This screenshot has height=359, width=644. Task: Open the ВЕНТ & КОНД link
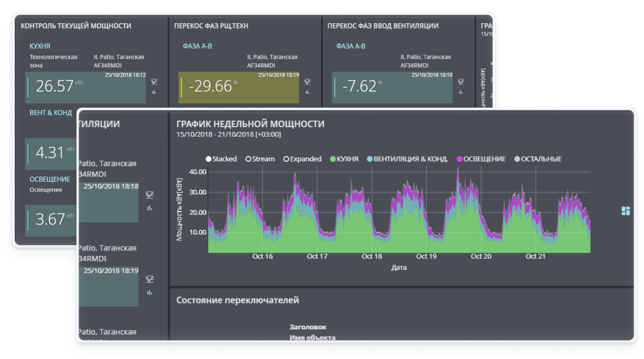click(51, 113)
